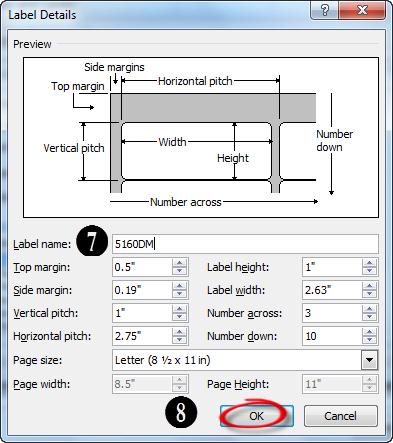The height and width of the screenshot is (443, 393).
Task: Click the 'Horizontal pitch:' field label
Action: click(52, 336)
